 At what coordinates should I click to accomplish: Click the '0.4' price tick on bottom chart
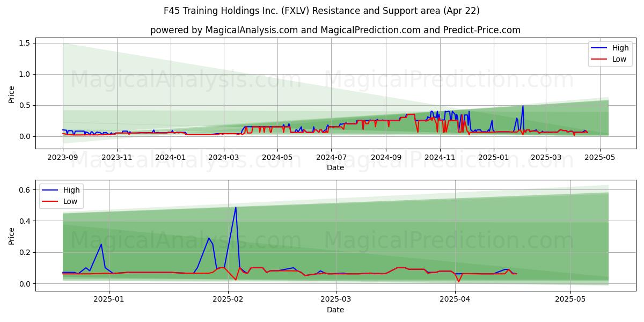click(x=25, y=221)
